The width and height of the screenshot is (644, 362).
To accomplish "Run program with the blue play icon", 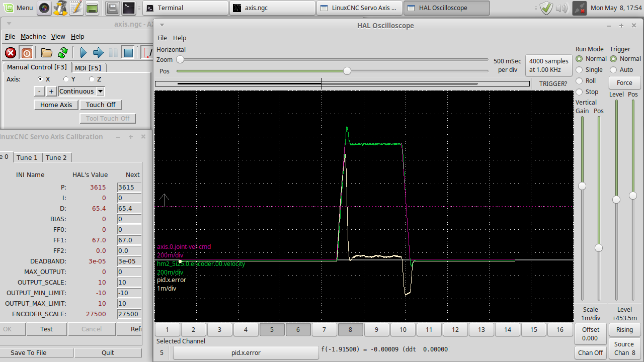I will click(x=84, y=52).
